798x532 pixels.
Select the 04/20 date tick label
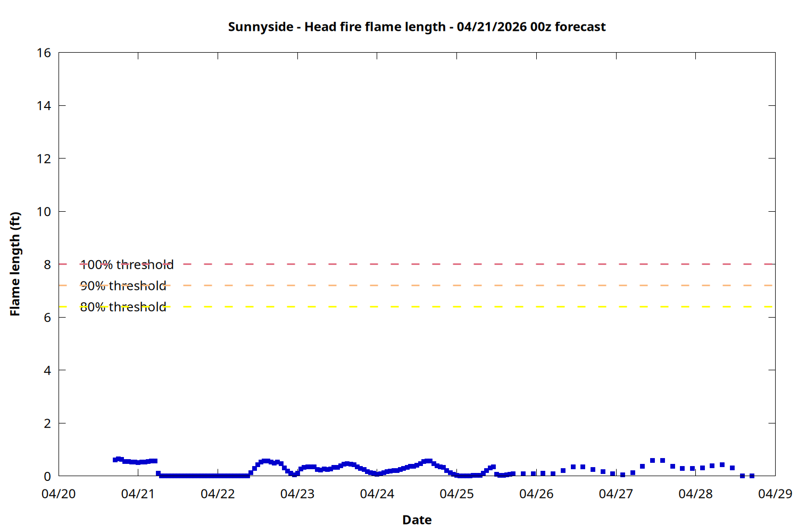tap(59, 494)
